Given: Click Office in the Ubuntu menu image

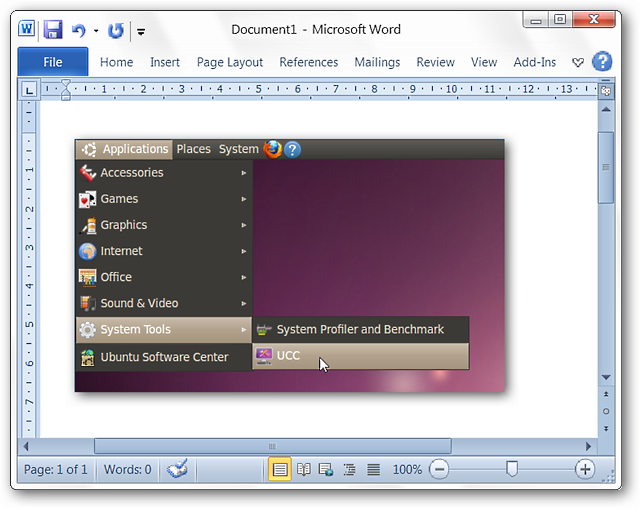Looking at the screenshot, I should 164,277.
